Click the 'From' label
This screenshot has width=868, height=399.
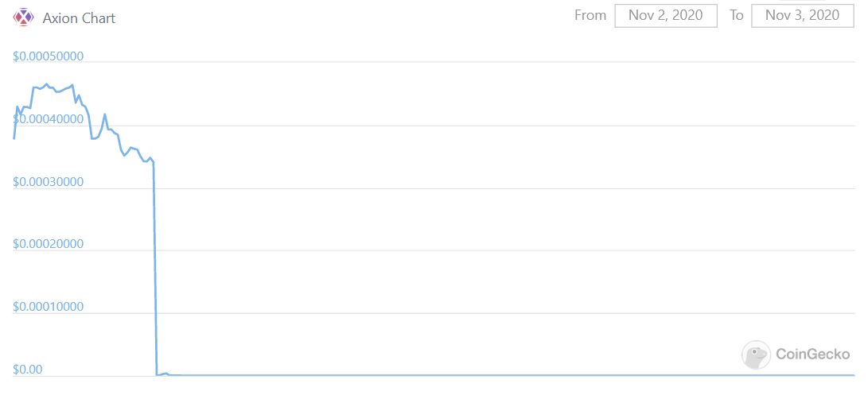[x=590, y=15]
